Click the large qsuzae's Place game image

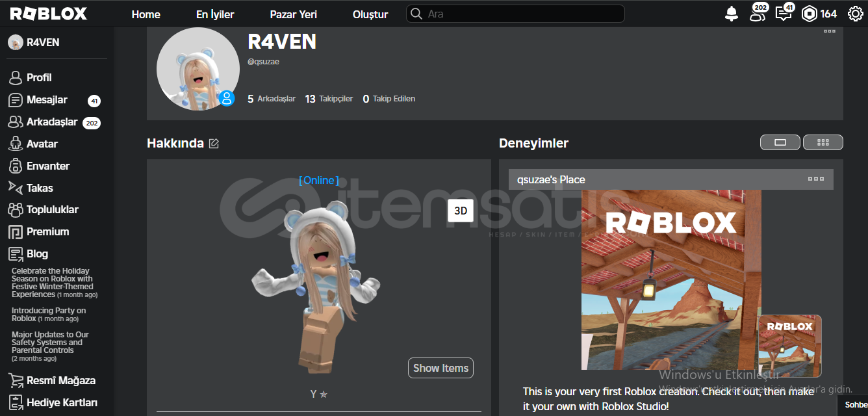tap(671, 279)
